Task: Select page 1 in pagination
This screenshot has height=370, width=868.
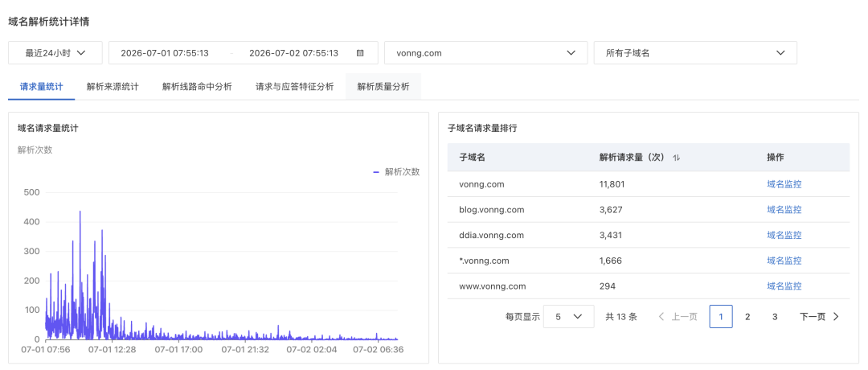Action: pyautogui.click(x=721, y=317)
